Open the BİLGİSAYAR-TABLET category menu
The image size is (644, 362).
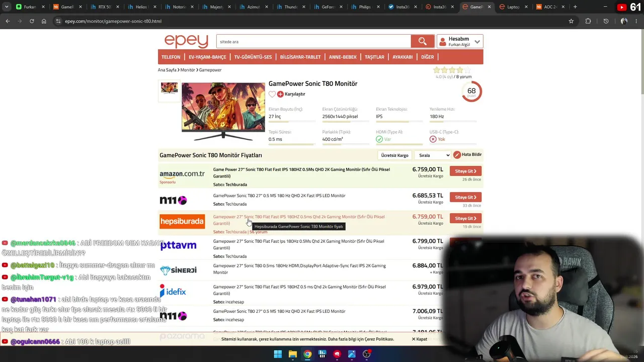300,57
